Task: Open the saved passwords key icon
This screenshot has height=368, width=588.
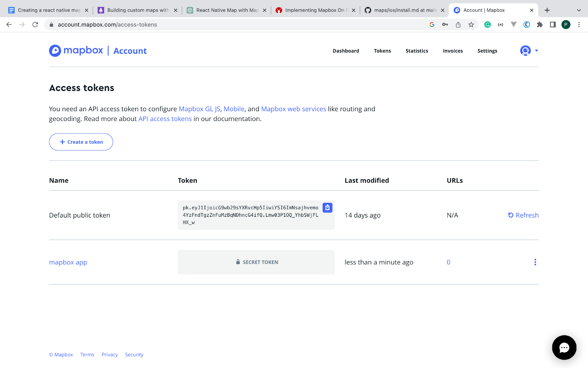Action: (445, 25)
